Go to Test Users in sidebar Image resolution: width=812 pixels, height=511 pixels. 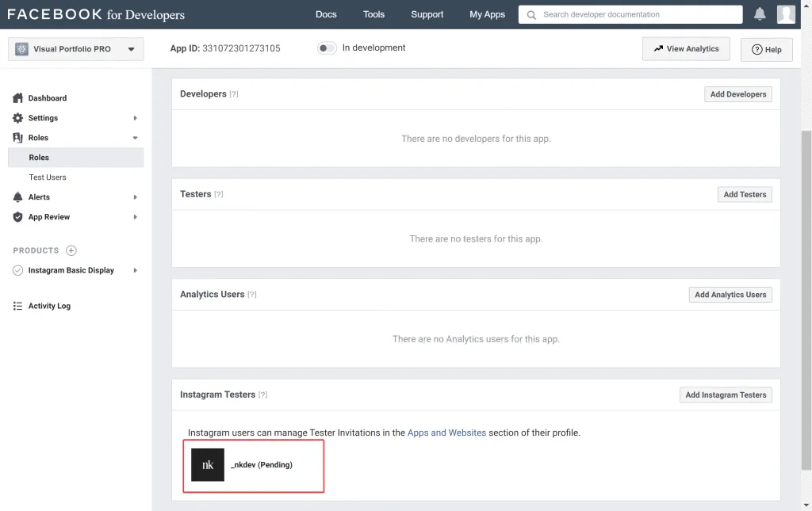coord(47,177)
